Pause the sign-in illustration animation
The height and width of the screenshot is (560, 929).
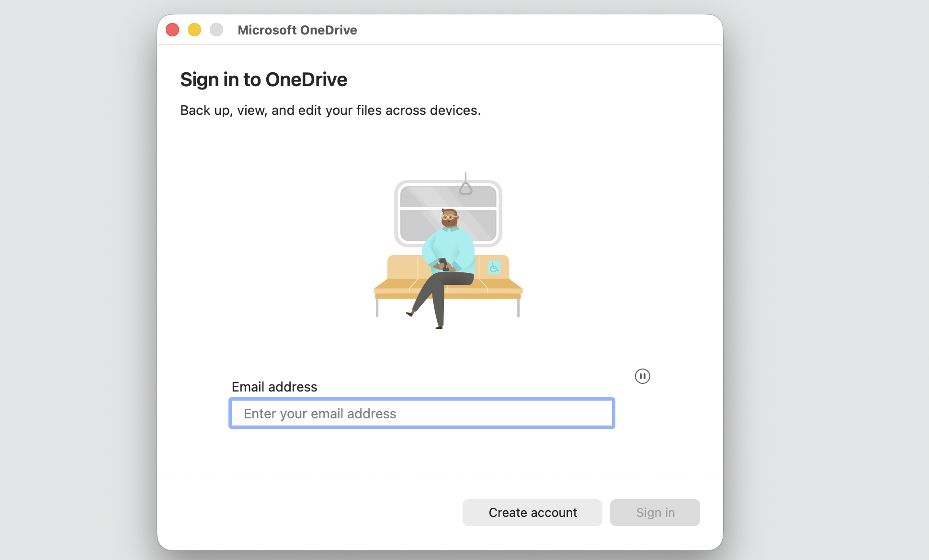(642, 376)
